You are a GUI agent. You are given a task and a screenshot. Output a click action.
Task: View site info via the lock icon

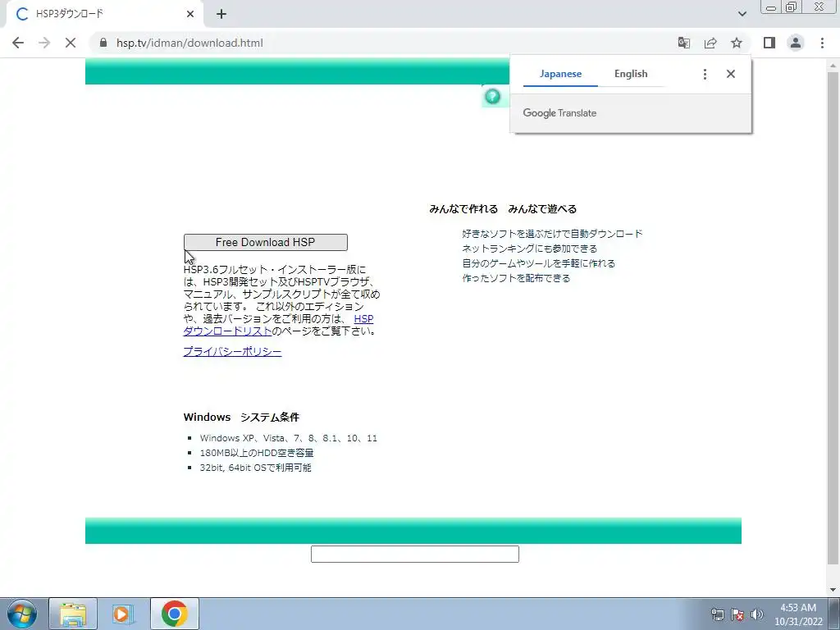103,43
